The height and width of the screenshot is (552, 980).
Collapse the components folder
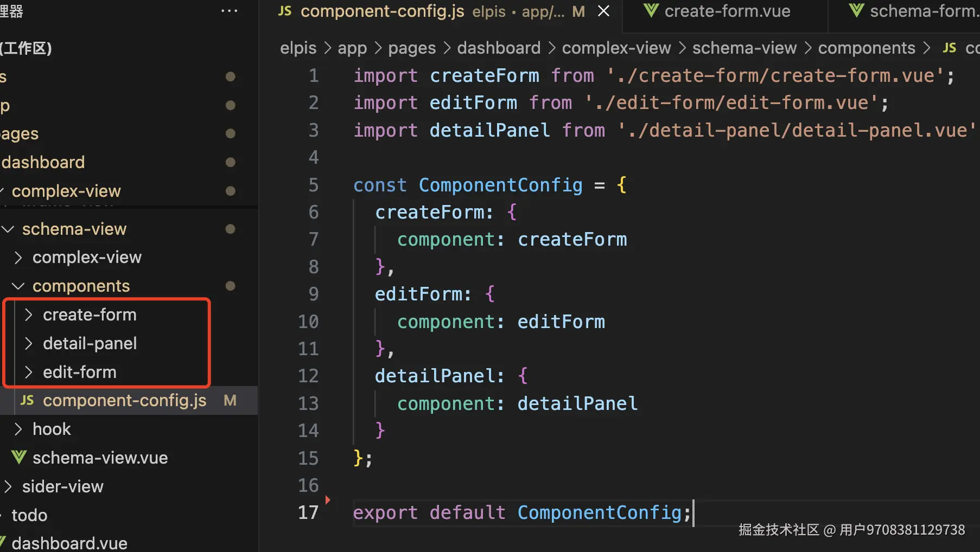tap(18, 286)
